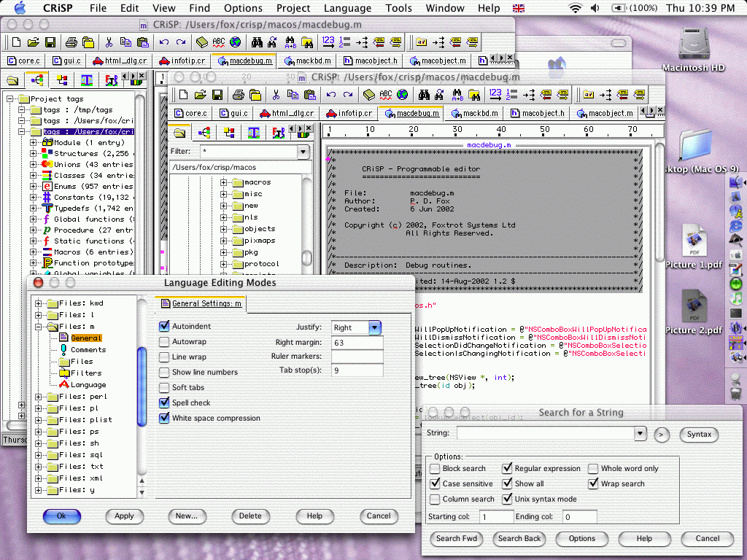The image size is (747, 560).
Task: Click binoculars Find icon in rear window toolbar
Action: click(x=257, y=42)
